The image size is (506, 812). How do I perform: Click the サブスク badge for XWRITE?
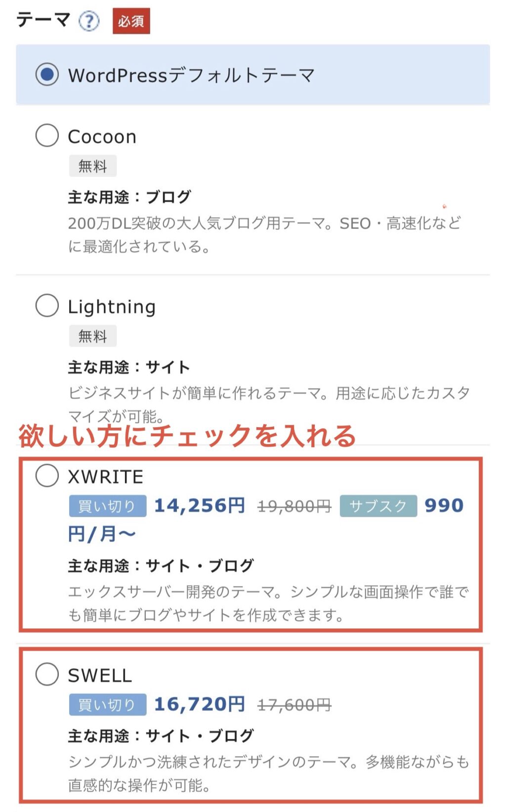[379, 506]
